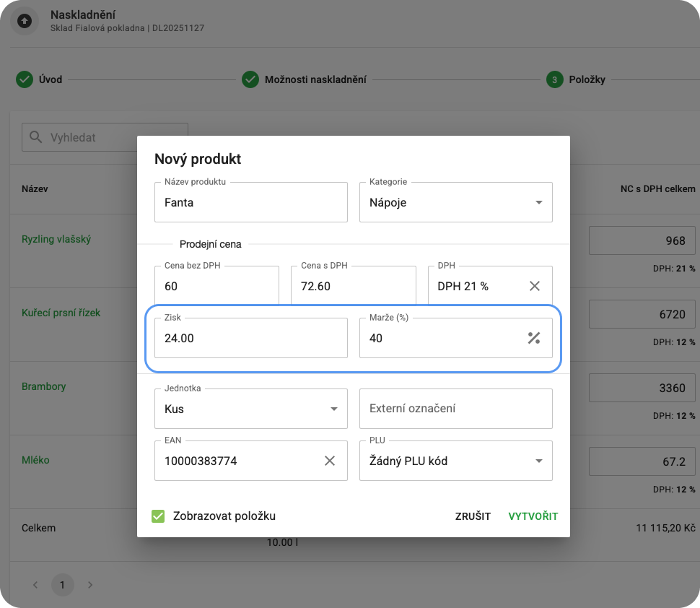Viewport: 700px width, 608px height.
Task: Click the search magnifier icon
Action: pyautogui.click(x=35, y=137)
